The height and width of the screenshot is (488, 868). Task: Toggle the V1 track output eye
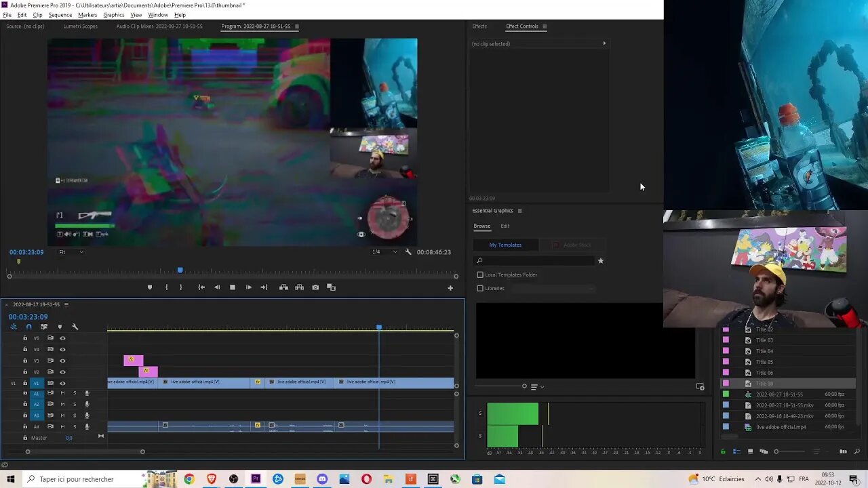point(62,383)
